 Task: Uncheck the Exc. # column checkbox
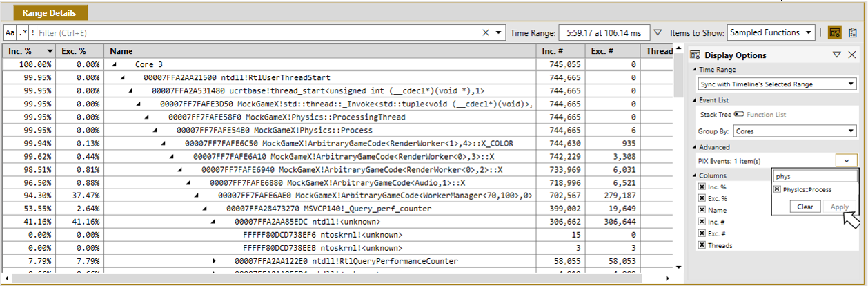pyautogui.click(x=702, y=233)
